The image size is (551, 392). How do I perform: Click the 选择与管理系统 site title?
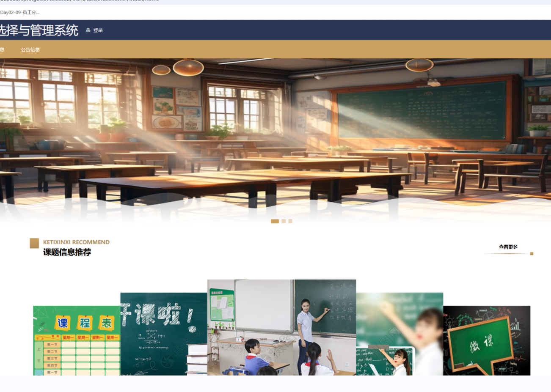tap(39, 30)
